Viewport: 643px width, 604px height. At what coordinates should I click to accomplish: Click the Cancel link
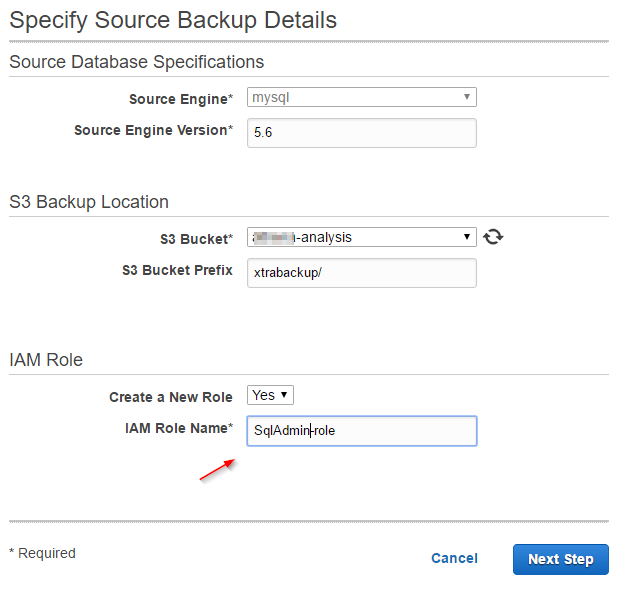pyautogui.click(x=454, y=559)
